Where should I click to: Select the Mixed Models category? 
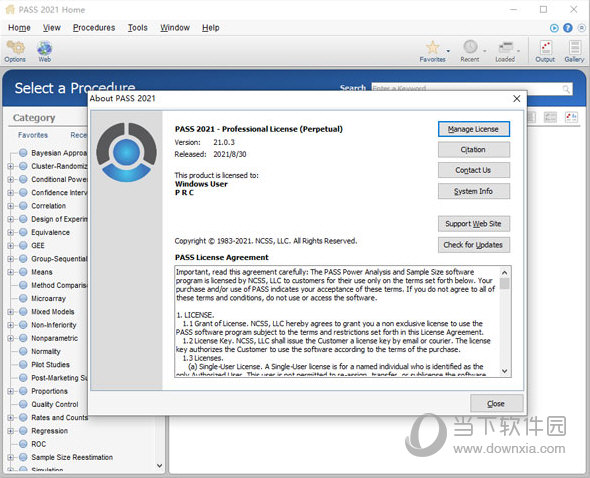tap(52, 312)
